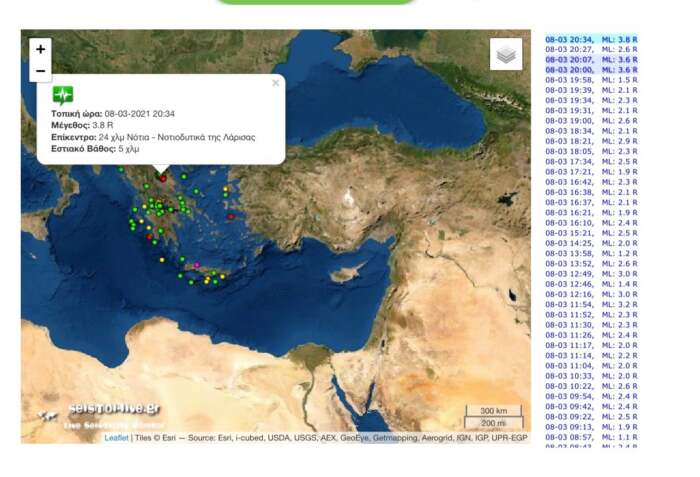
Task: Open the map layers control
Action: [506, 55]
